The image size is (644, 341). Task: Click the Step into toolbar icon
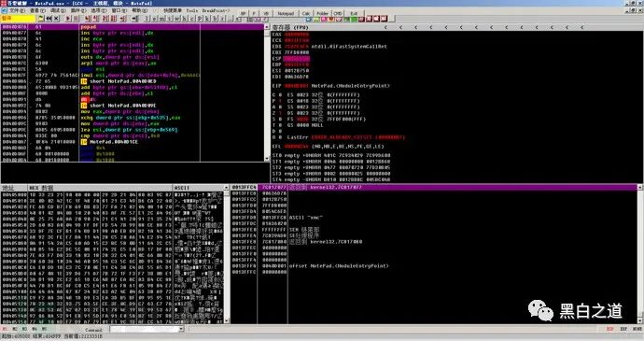(x=87, y=19)
